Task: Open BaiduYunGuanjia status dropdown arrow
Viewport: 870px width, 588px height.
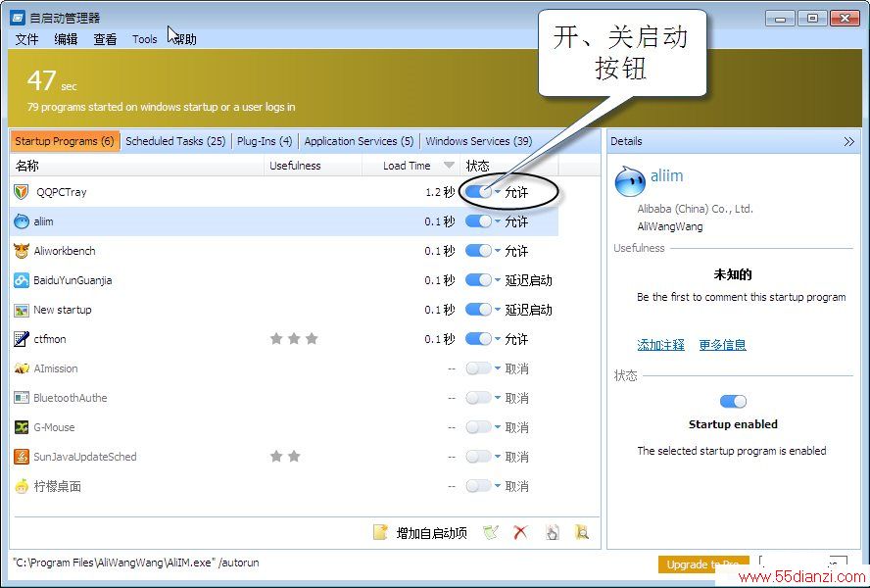Action: 498,280
